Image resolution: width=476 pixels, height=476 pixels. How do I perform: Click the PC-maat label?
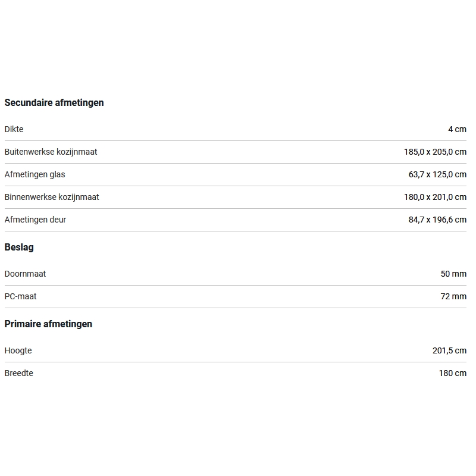click(x=20, y=296)
